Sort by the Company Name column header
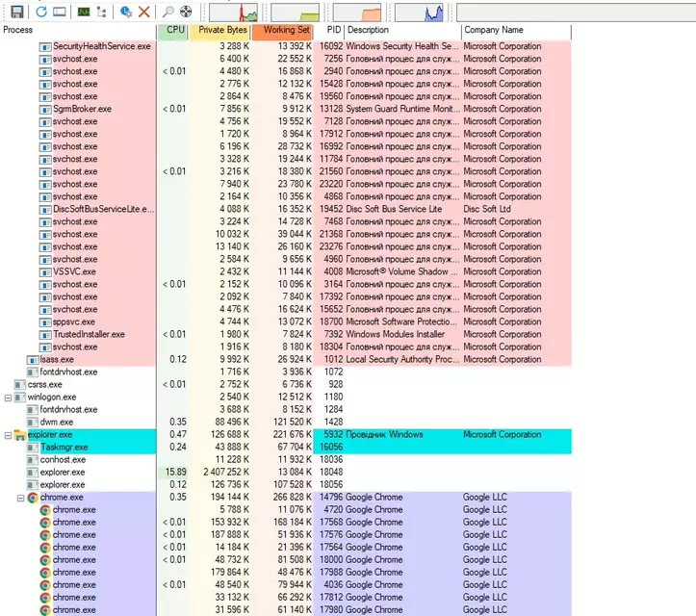Screen dimensions: 696x616 click(516, 30)
